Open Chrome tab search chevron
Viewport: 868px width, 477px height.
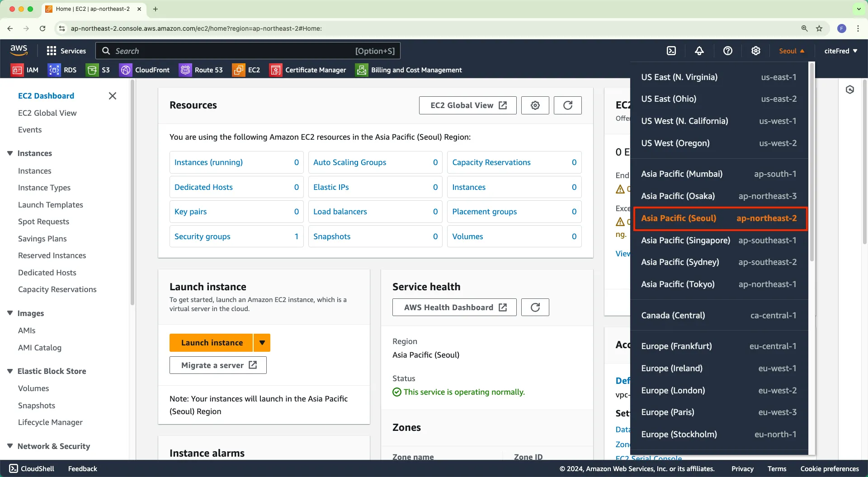pyautogui.click(x=859, y=9)
